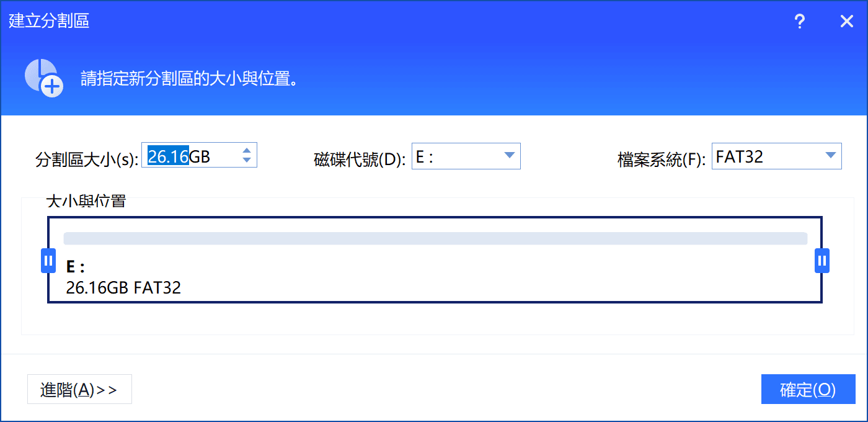The width and height of the screenshot is (868, 422).
Task: Click the gray partition capacity bar
Action: coord(434,238)
